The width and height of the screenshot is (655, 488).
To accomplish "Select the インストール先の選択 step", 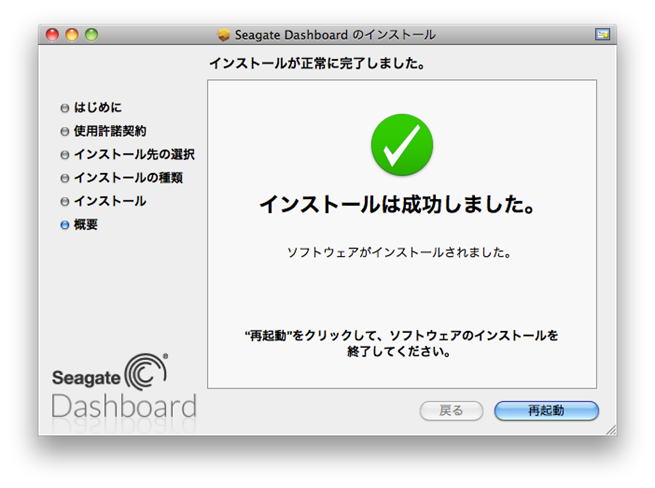I will [x=134, y=154].
